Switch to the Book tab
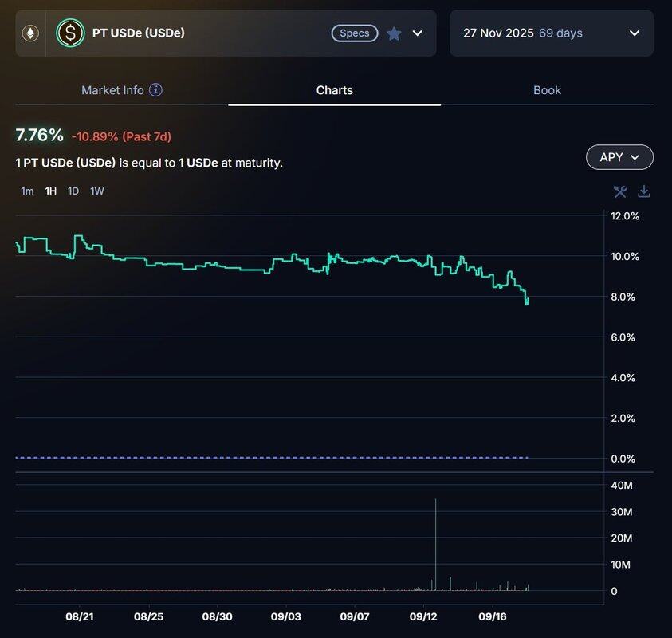The height and width of the screenshot is (638, 672). (547, 90)
